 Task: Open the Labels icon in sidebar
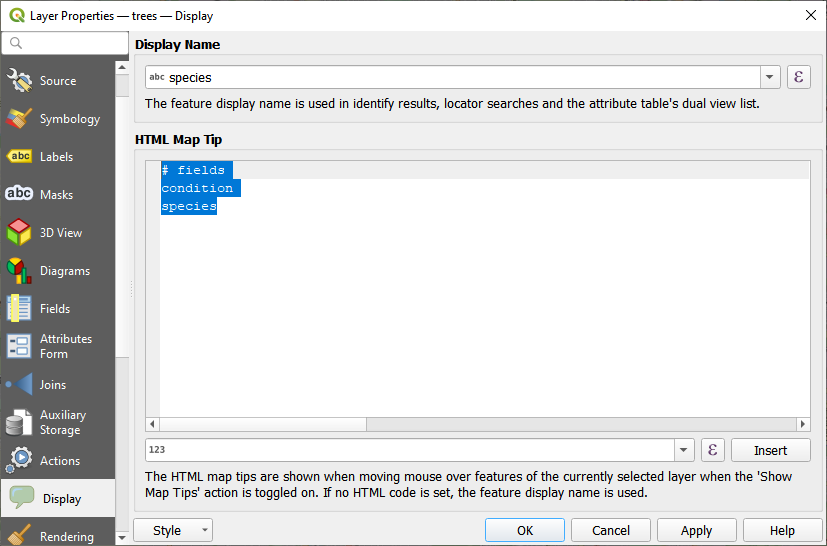20,156
